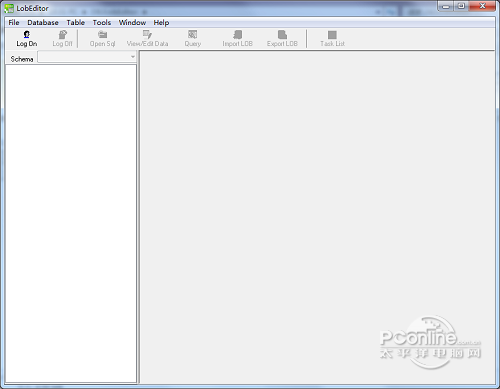
Task: Choose the Export LOB toolbar icon
Action: click(x=282, y=34)
